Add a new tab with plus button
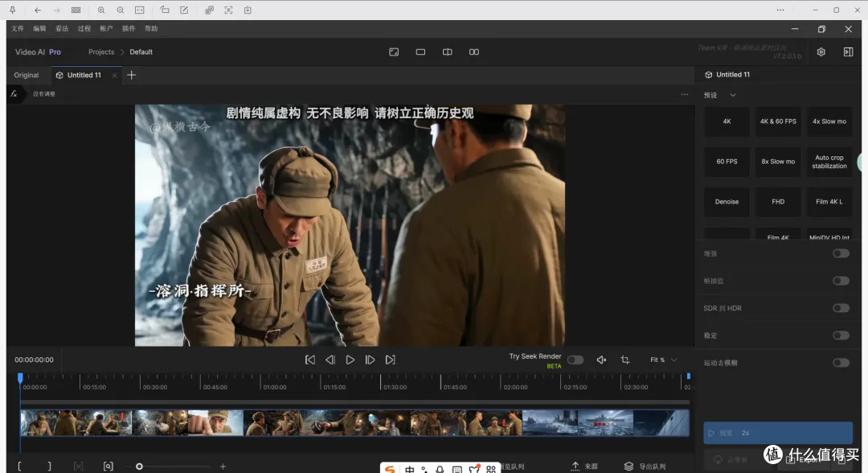Image resolution: width=868 pixels, height=473 pixels. click(x=131, y=76)
